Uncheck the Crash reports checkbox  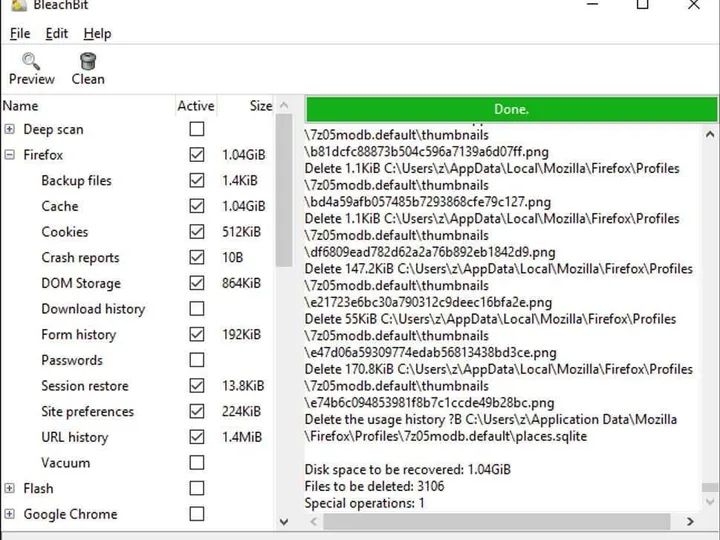[197, 258]
